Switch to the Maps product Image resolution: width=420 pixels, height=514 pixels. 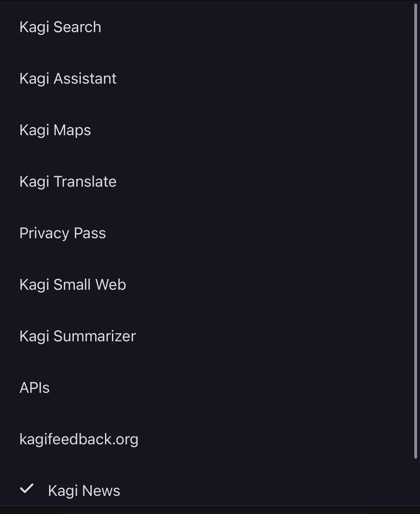point(55,130)
